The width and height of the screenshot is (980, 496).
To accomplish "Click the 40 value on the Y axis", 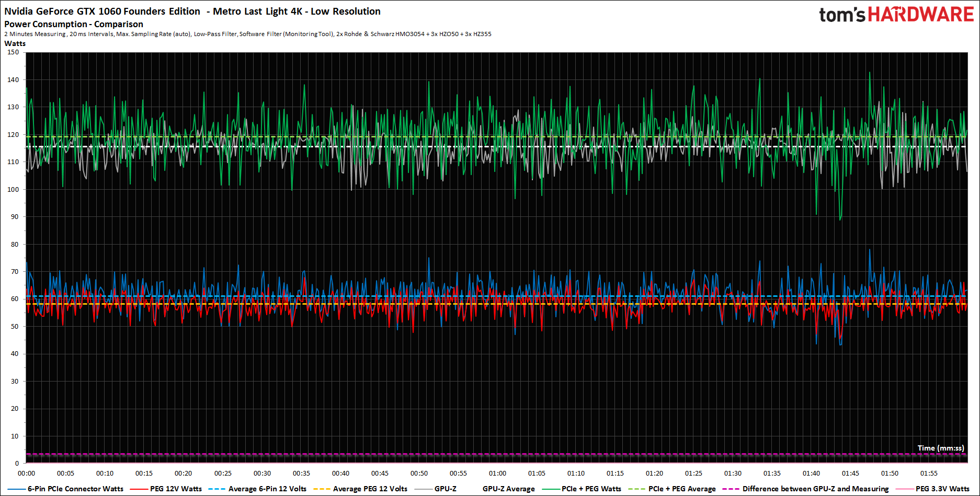I will (15, 354).
